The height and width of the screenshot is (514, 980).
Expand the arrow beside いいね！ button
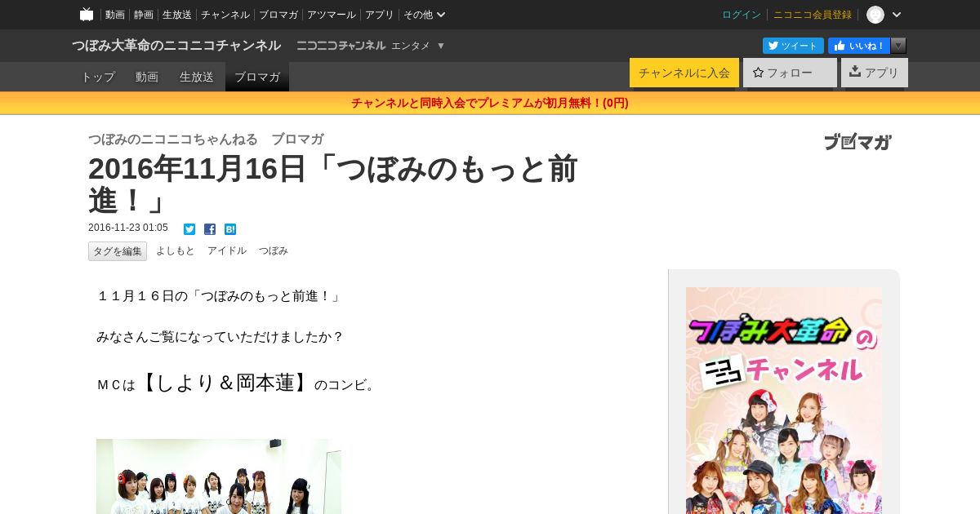click(x=898, y=46)
